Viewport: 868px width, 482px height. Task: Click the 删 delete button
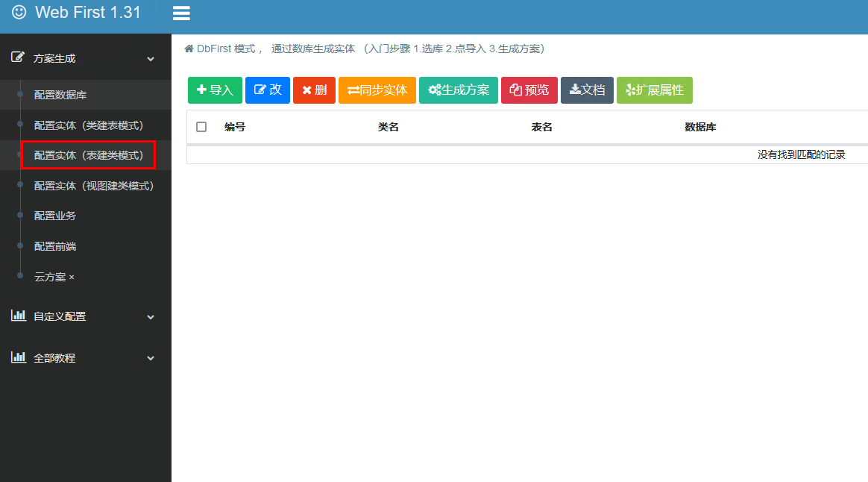(314, 90)
